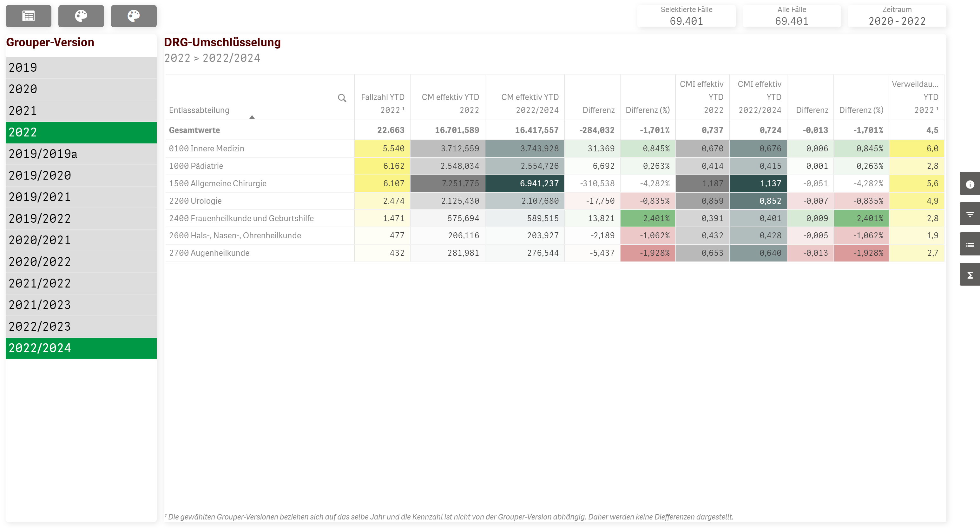980x529 pixels.
Task: Click the Selektierte Fälle KPI box
Action: (x=686, y=16)
